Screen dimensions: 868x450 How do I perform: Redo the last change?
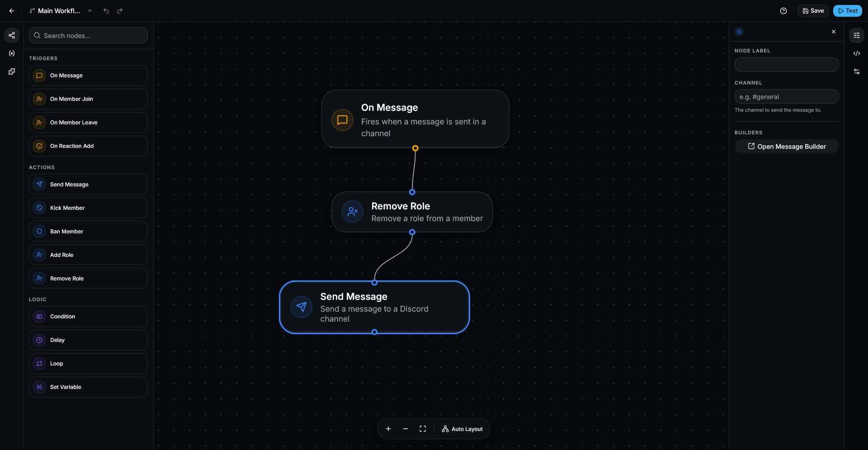[120, 11]
